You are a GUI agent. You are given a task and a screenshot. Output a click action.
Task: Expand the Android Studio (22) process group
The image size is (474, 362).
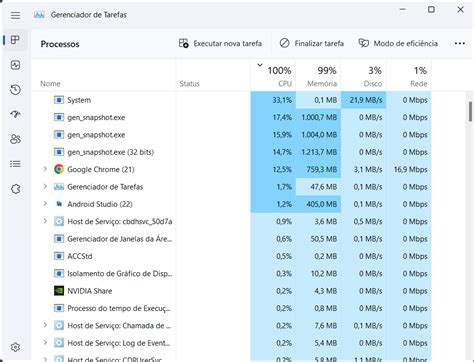click(45, 204)
